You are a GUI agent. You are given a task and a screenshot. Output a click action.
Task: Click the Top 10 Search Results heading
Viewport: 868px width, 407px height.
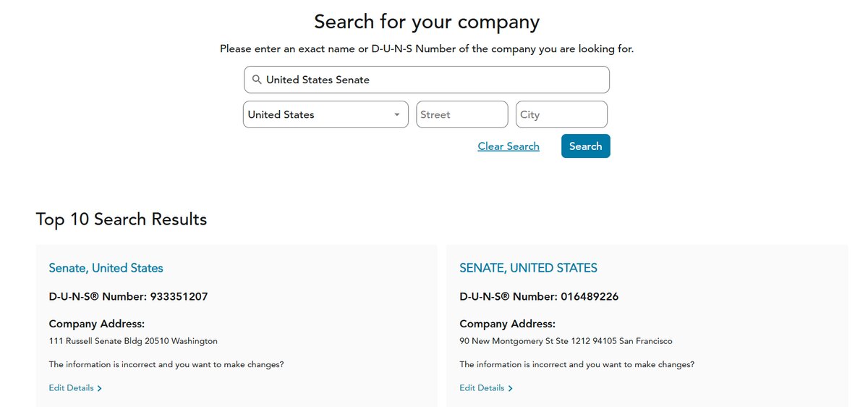pos(122,219)
